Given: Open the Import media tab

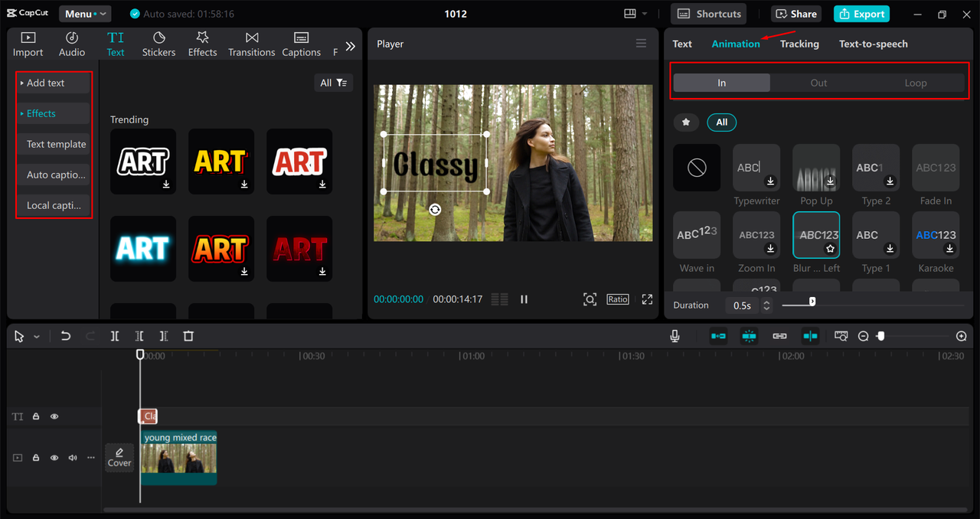Looking at the screenshot, I should point(28,44).
